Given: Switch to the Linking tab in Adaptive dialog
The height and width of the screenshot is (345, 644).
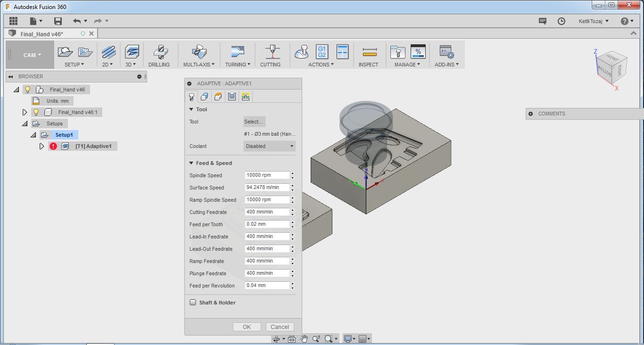Looking at the screenshot, I should coord(245,97).
